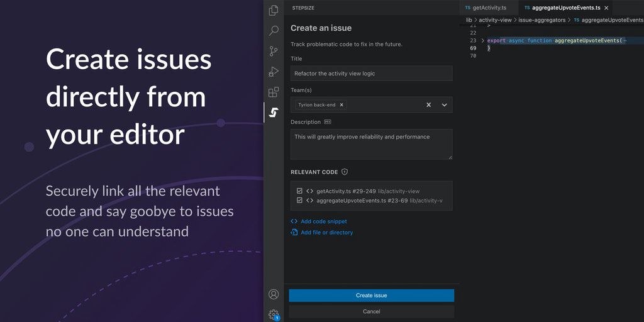Click the 'Create an issue' heading
Screen dimensions: 644x322
point(321,28)
